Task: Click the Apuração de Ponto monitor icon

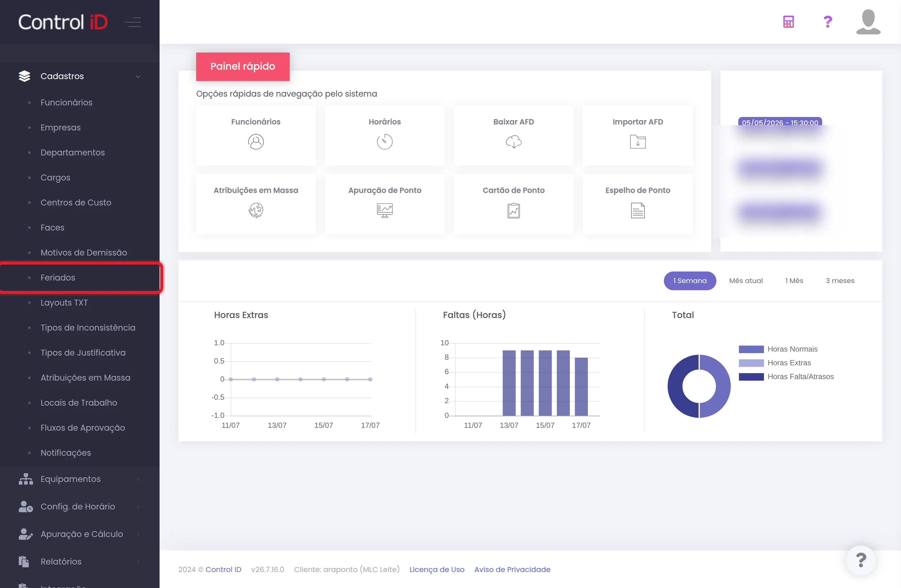Action: pyautogui.click(x=384, y=210)
